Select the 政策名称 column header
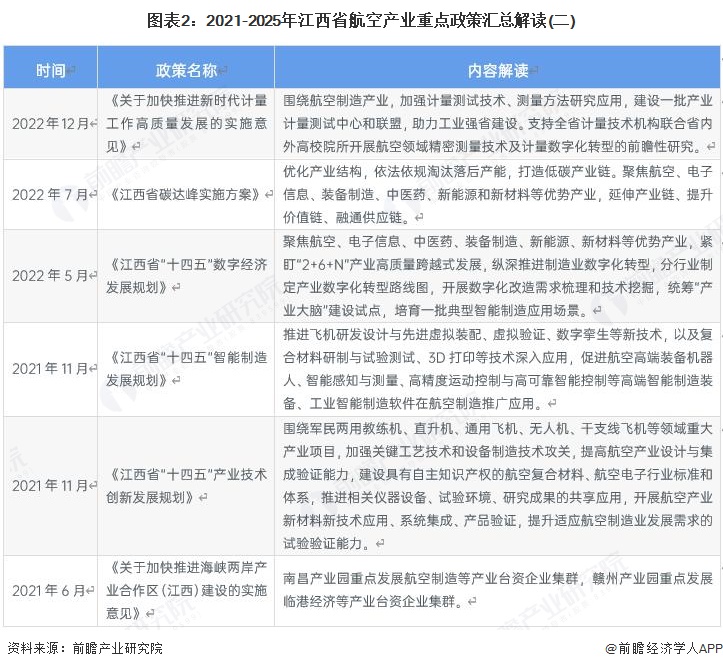 point(187,69)
